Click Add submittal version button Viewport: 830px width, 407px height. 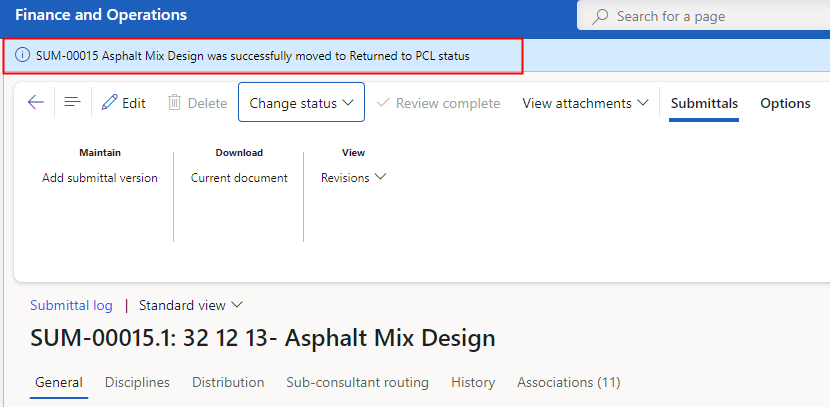(100, 178)
